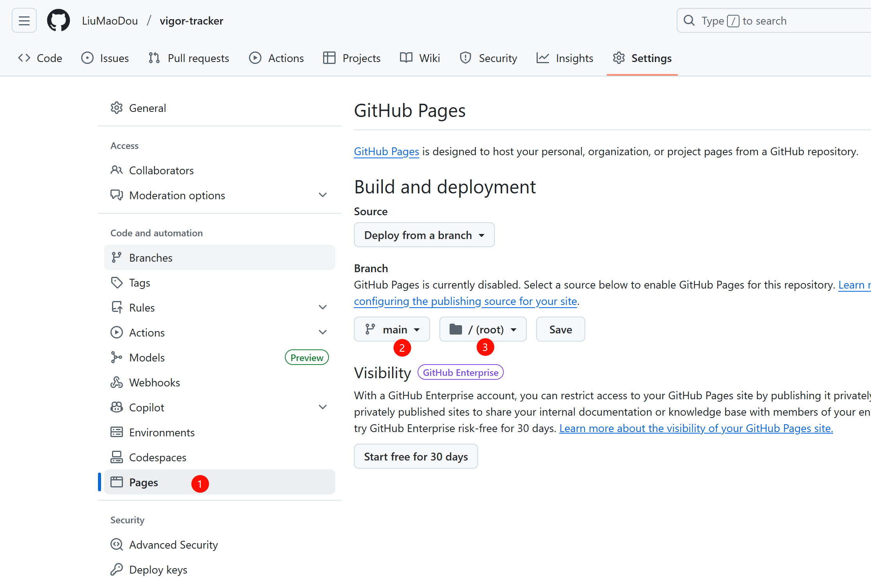Open the hamburger navigation menu
871x588 pixels.
click(24, 21)
